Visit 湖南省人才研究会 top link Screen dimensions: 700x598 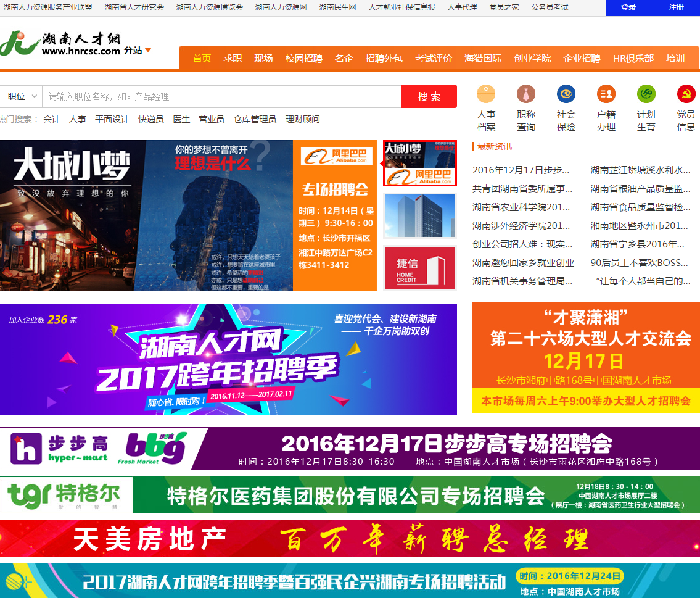(x=134, y=7)
